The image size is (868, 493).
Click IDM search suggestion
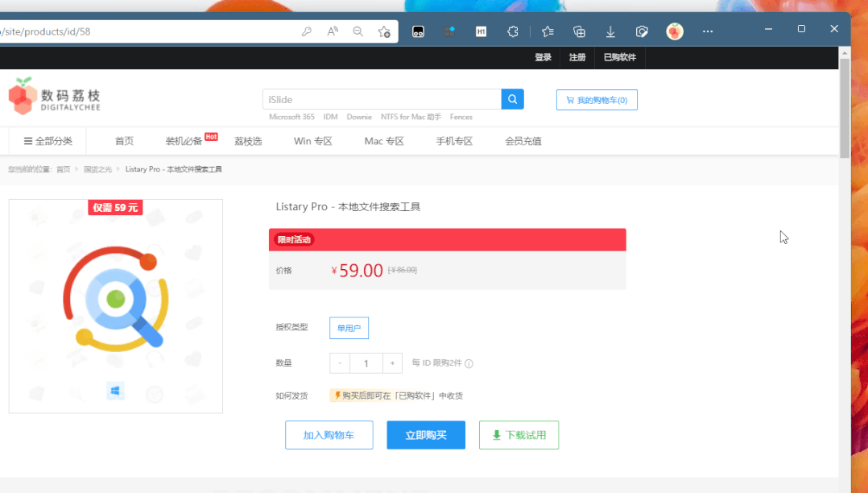(x=330, y=117)
